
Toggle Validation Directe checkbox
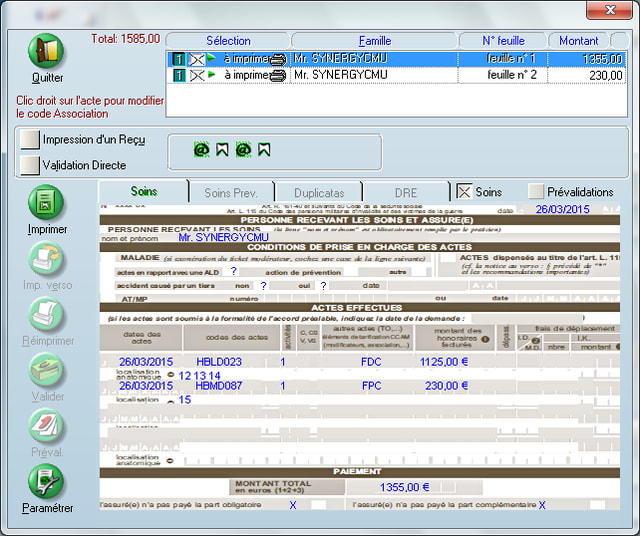(x=29, y=164)
